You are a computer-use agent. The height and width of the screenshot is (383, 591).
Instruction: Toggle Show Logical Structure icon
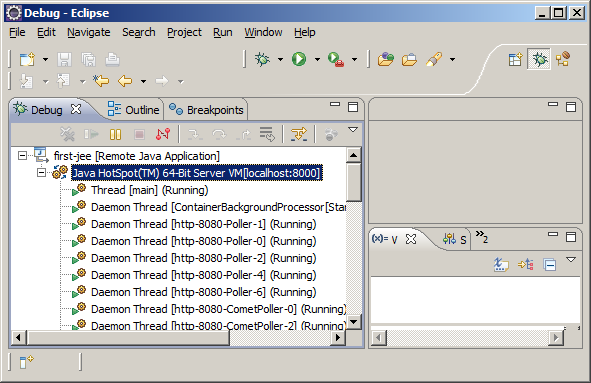(x=525, y=265)
